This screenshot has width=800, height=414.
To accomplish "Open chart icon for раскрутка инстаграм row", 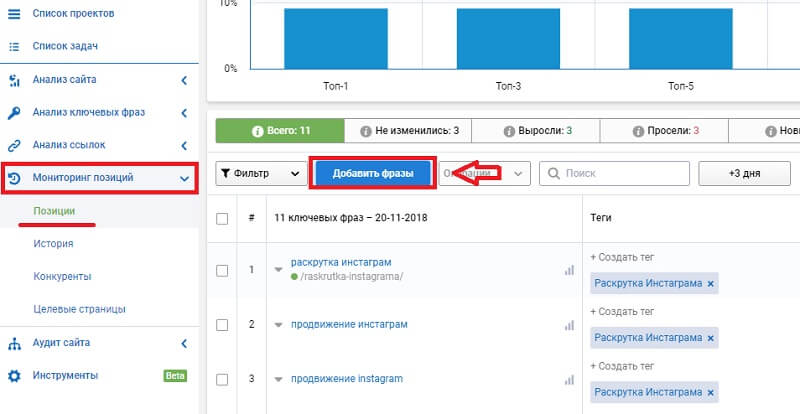I will pyautogui.click(x=569, y=270).
